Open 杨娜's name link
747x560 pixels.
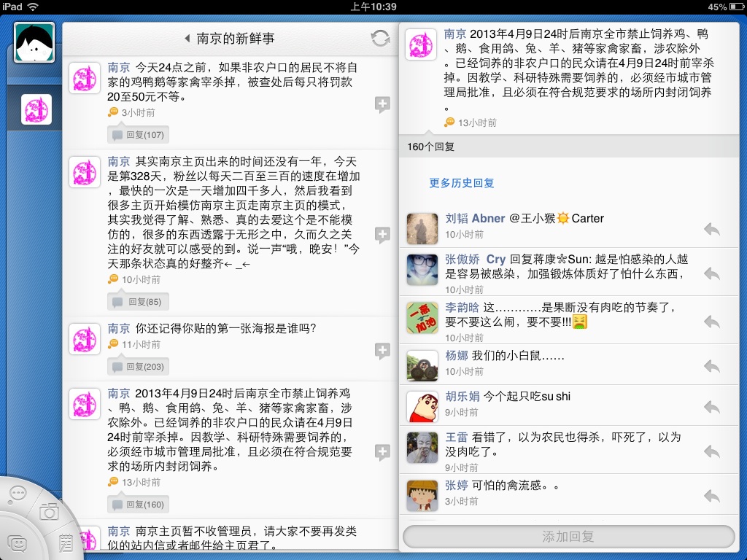click(457, 355)
